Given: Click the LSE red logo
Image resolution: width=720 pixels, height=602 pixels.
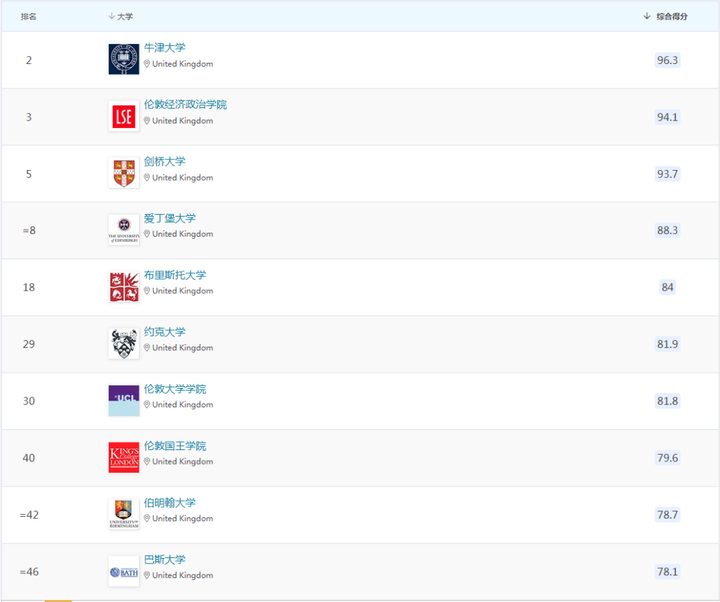Looking at the screenshot, I should [x=124, y=116].
